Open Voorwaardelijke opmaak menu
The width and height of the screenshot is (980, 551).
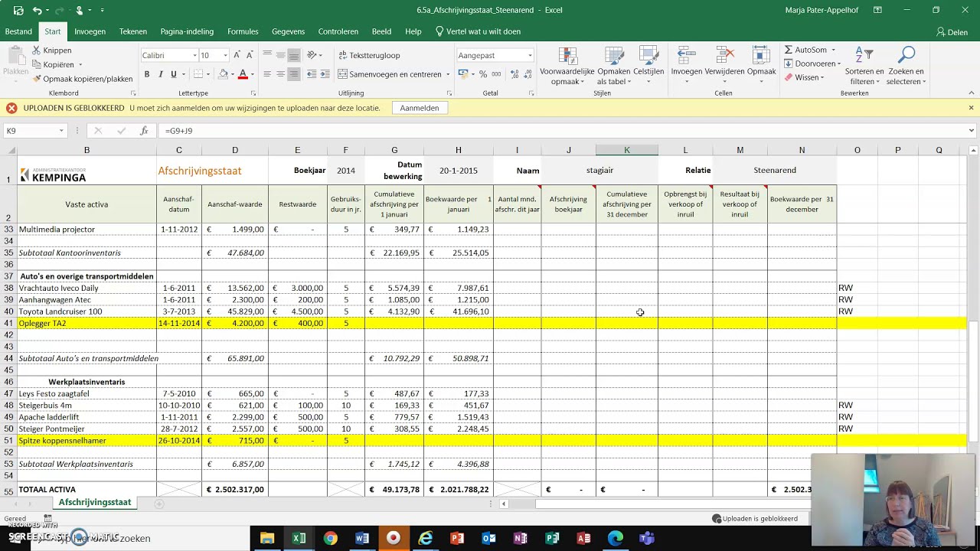[x=567, y=66]
